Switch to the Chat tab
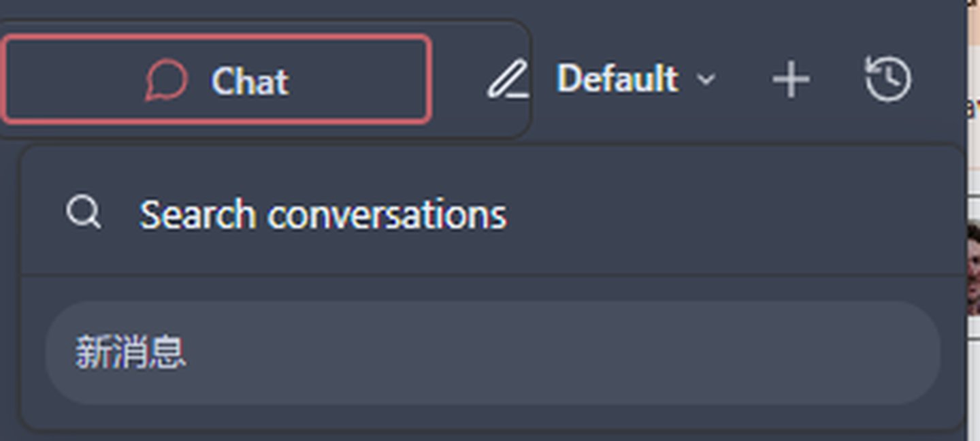Image resolution: width=980 pixels, height=441 pixels. (x=216, y=80)
